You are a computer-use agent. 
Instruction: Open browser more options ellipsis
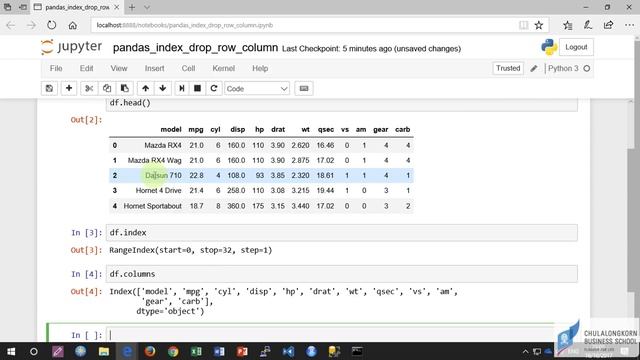click(629, 25)
